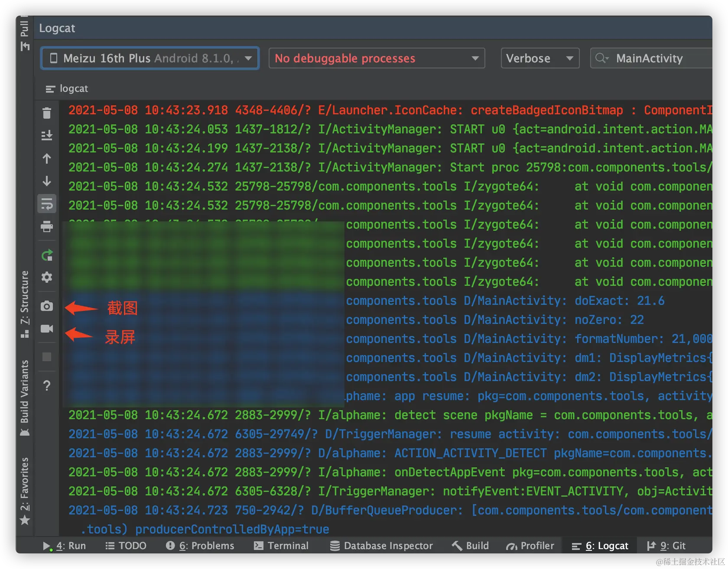This screenshot has height=569, width=728.
Task: Open the 9: Git tool window
Action: point(666,546)
